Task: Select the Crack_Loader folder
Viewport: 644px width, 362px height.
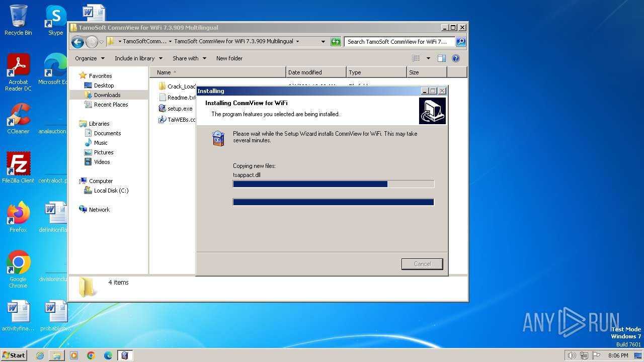Action: click(x=177, y=86)
